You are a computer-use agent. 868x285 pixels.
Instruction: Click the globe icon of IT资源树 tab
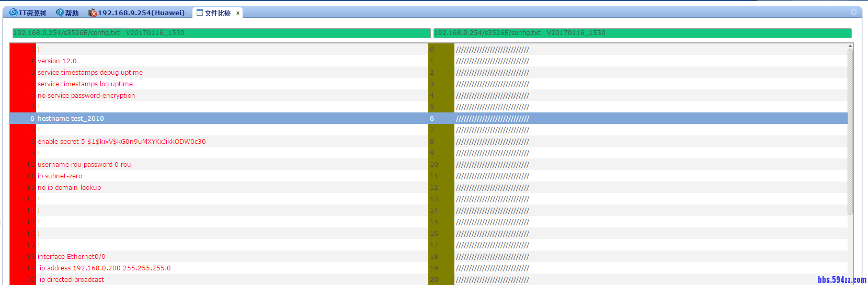pyautogui.click(x=14, y=13)
